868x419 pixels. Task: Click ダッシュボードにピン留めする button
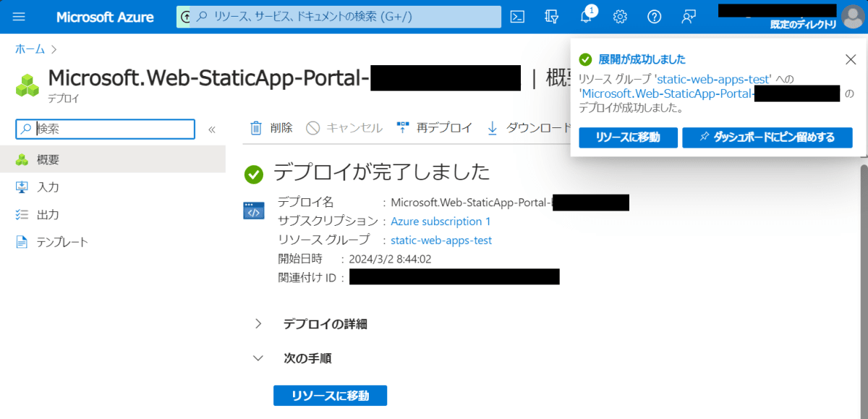click(767, 137)
